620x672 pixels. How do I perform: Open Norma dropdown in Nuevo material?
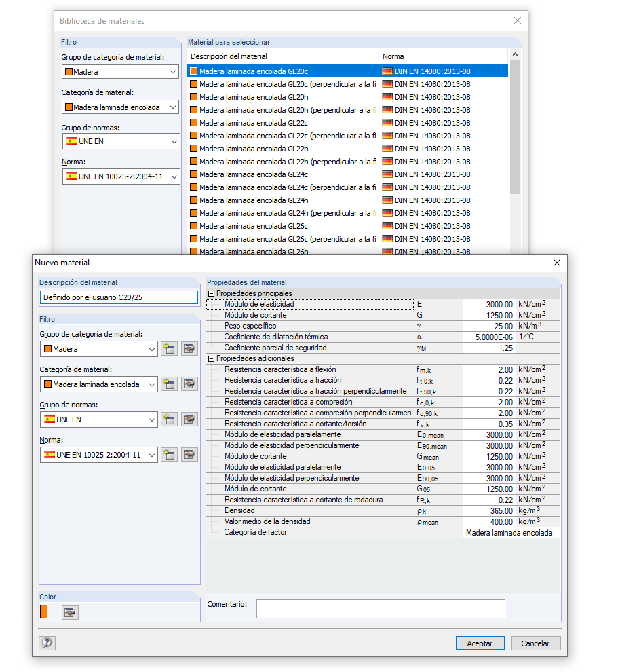(99, 455)
